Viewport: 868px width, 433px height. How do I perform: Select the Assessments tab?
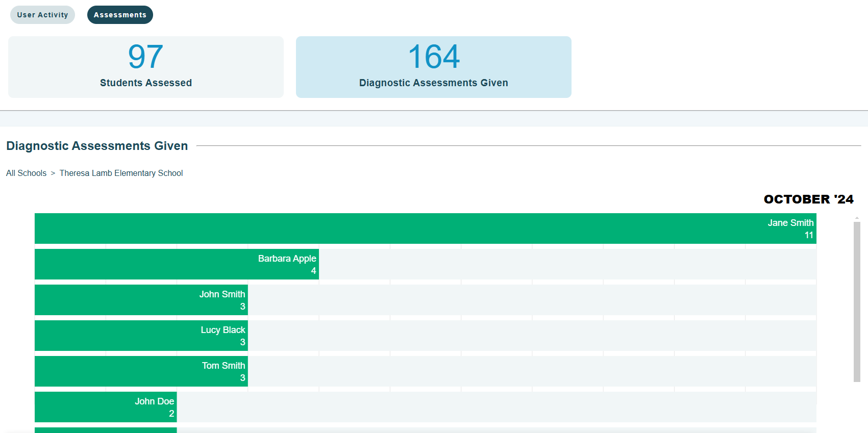(x=120, y=15)
